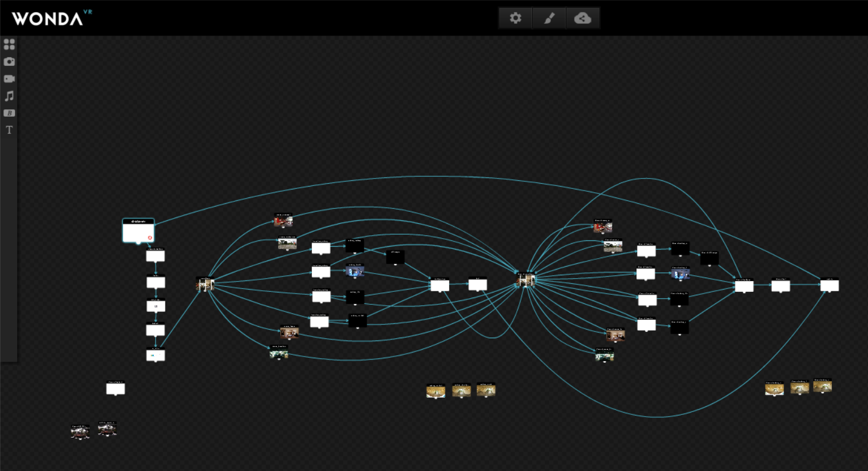Select the B button icon in sidebar
This screenshot has width=868, height=471.
click(x=9, y=113)
